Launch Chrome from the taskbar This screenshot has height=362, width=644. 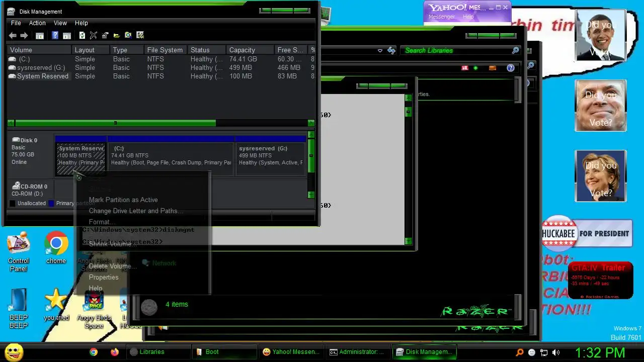pos(94,352)
